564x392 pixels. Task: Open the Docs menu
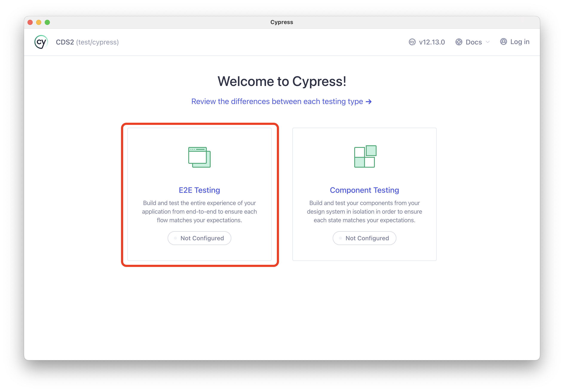(x=472, y=42)
